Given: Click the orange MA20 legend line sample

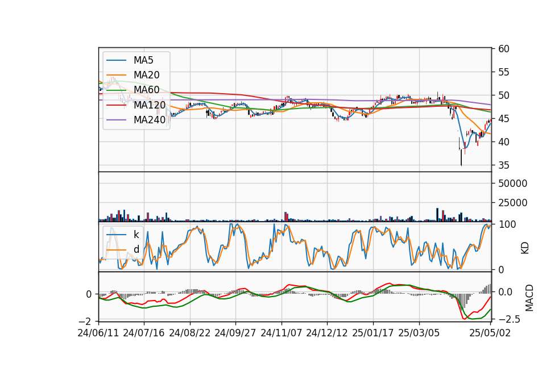Looking at the screenshot, I should click(x=116, y=75).
